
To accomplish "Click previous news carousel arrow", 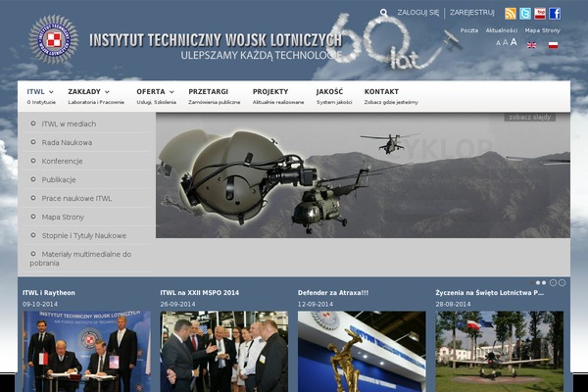I will 553,283.
